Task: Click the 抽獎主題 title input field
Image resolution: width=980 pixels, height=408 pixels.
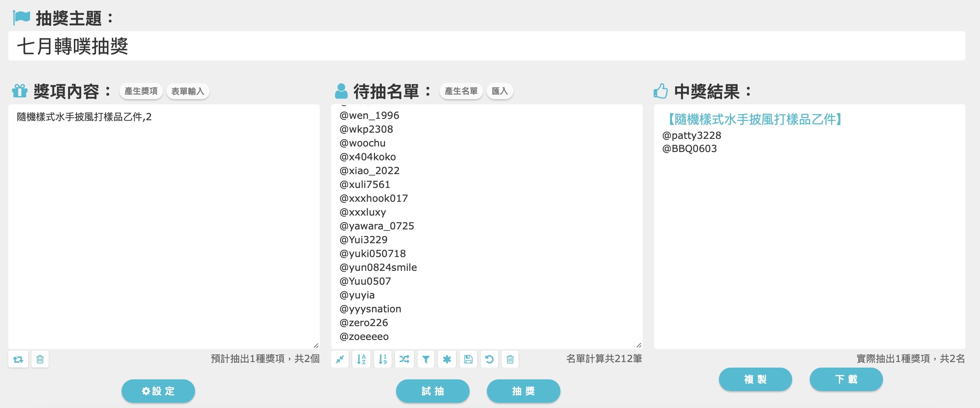Action: click(487, 46)
